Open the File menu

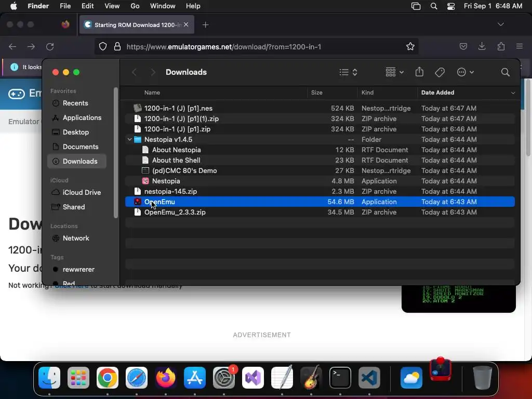click(65, 6)
